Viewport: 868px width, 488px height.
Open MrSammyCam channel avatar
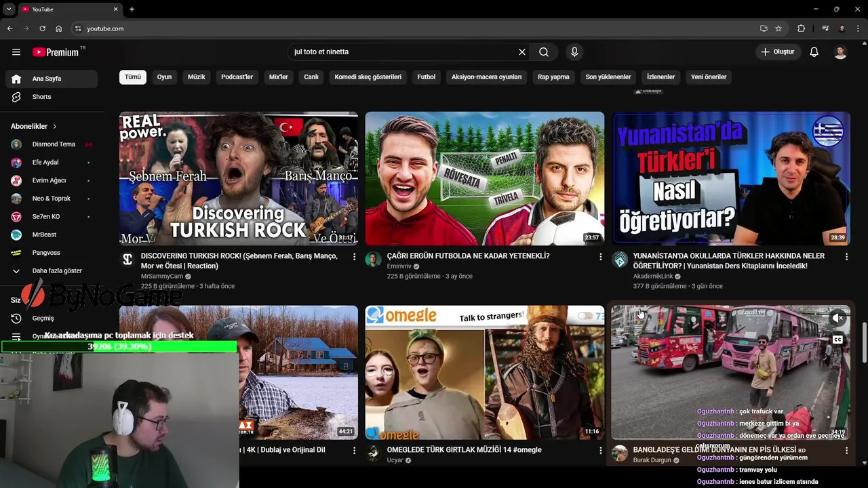point(127,260)
